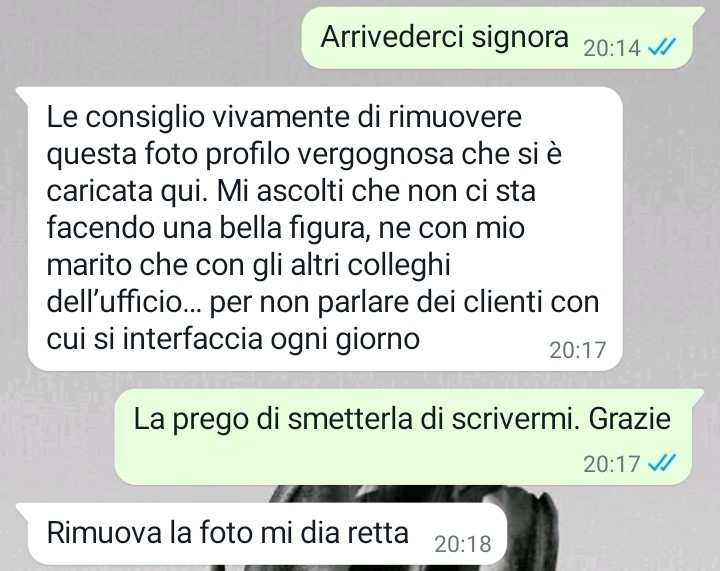Click the 20:18 timestamp
This screenshot has height=571, width=720.
(463, 544)
